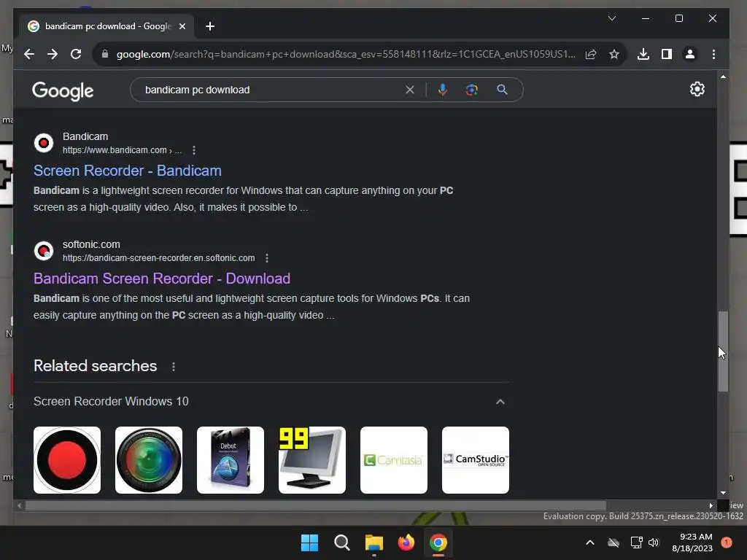Click the forward navigation arrow
Screen dimensions: 747x560
tap(53, 54)
